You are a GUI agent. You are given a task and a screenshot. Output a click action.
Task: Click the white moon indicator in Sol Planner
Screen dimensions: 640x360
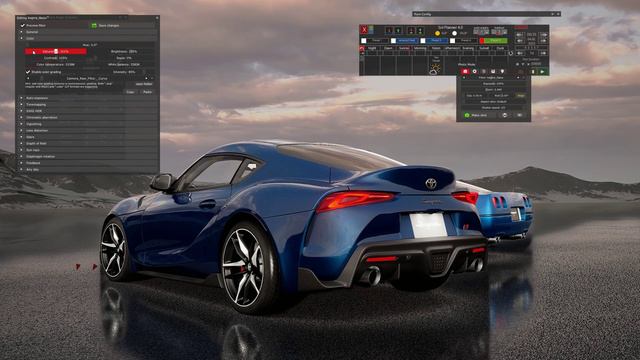[x=454, y=33]
